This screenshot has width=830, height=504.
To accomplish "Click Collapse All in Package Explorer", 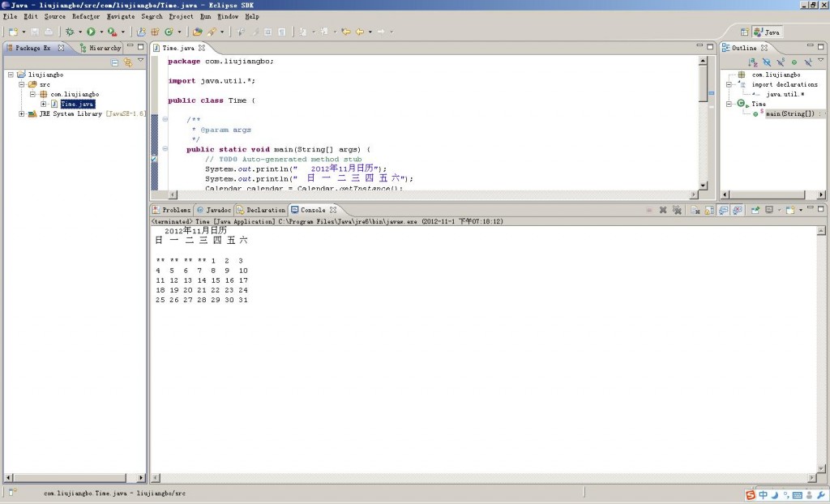I will tap(115, 62).
